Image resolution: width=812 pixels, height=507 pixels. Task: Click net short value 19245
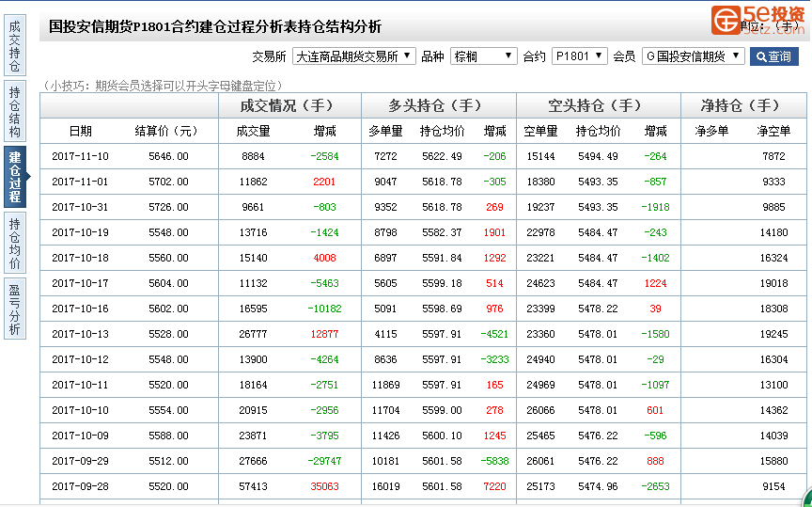773,334
